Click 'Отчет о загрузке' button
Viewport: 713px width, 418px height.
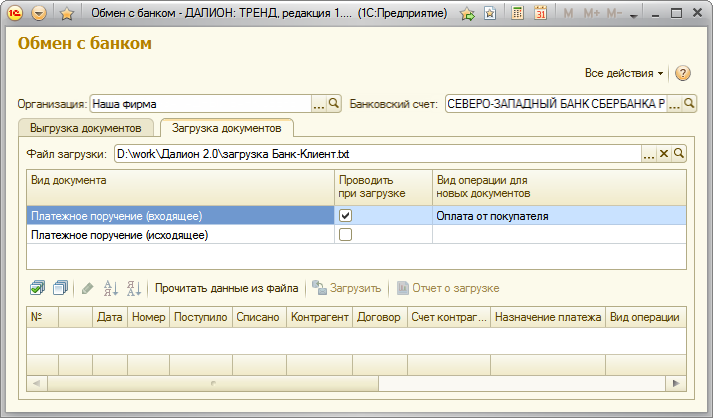(448, 288)
